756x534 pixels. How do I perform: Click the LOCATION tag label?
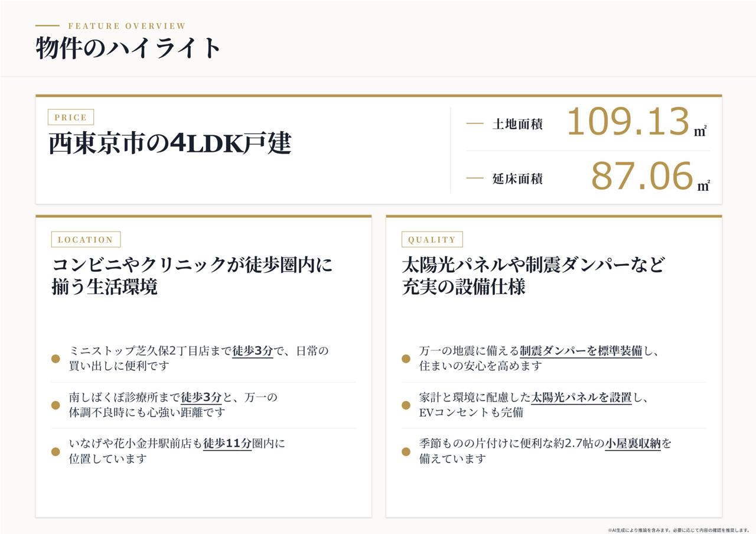(x=86, y=239)
